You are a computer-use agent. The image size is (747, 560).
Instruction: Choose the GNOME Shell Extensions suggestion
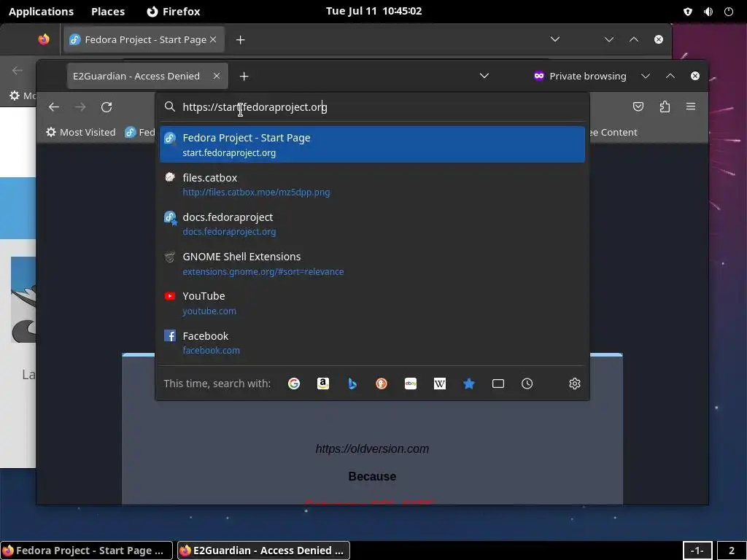[x=372, y=263]
